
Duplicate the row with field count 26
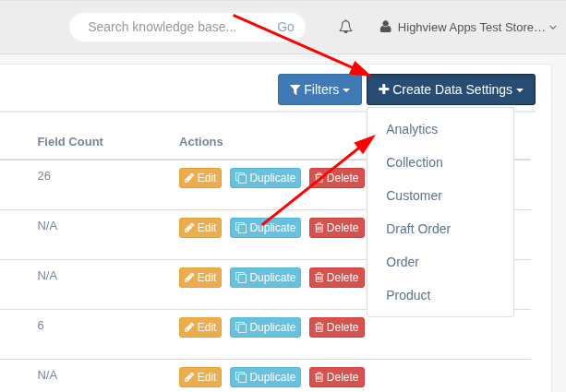click(265, 178)
